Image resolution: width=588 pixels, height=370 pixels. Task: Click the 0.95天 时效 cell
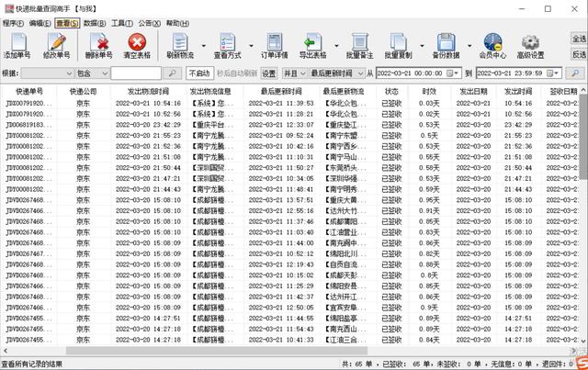coord(429,200)
